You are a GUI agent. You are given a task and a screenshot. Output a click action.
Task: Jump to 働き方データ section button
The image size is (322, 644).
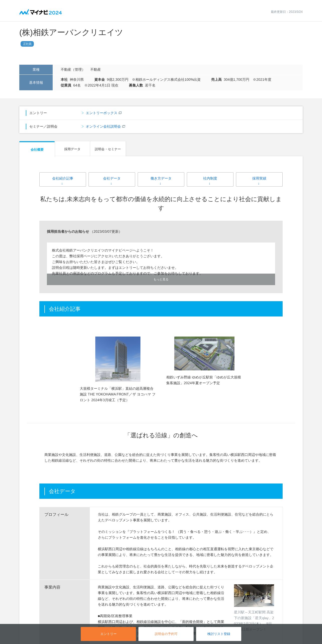click(161, 179)
